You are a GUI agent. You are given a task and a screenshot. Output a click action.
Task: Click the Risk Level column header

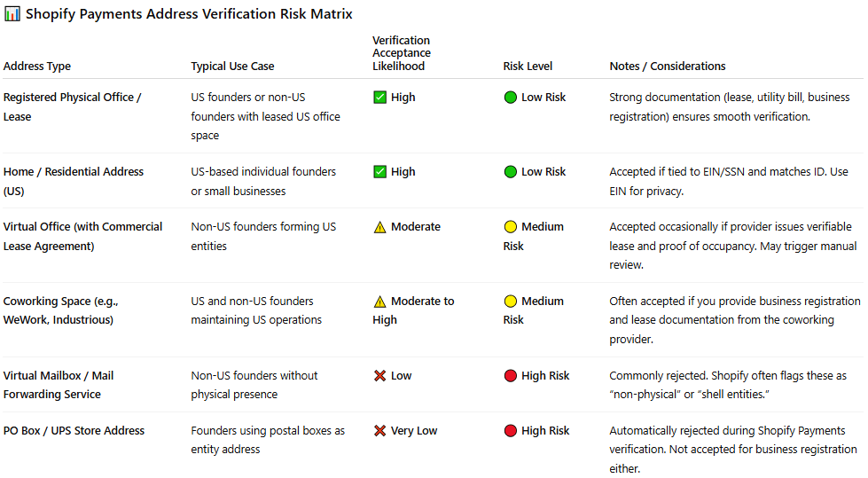pyautogui.click(x=528, y=67)
